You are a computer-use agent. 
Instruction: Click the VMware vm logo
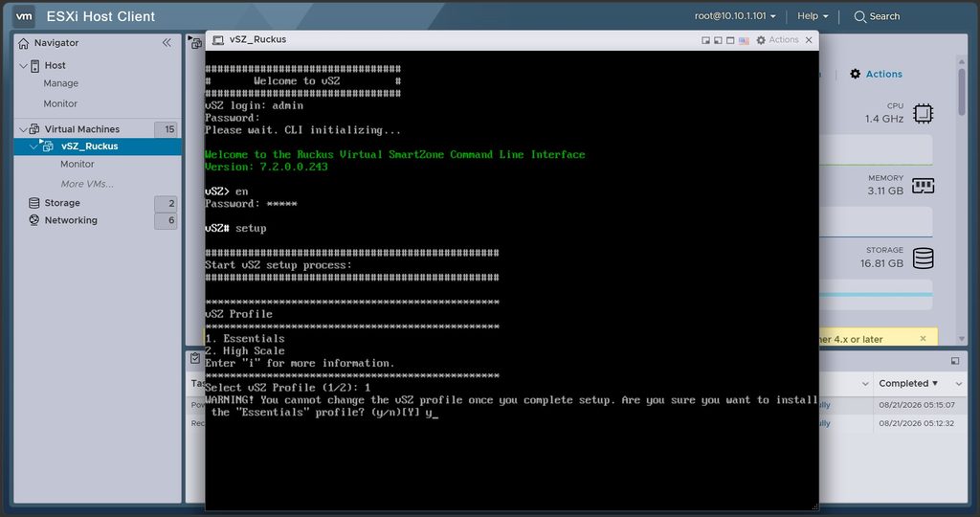24,16
